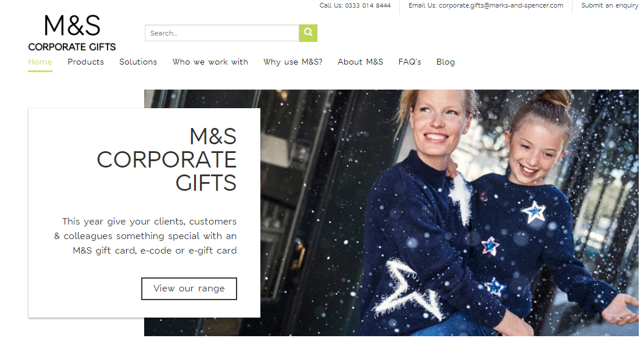Open Why use M&S? page

click(293, 62)
